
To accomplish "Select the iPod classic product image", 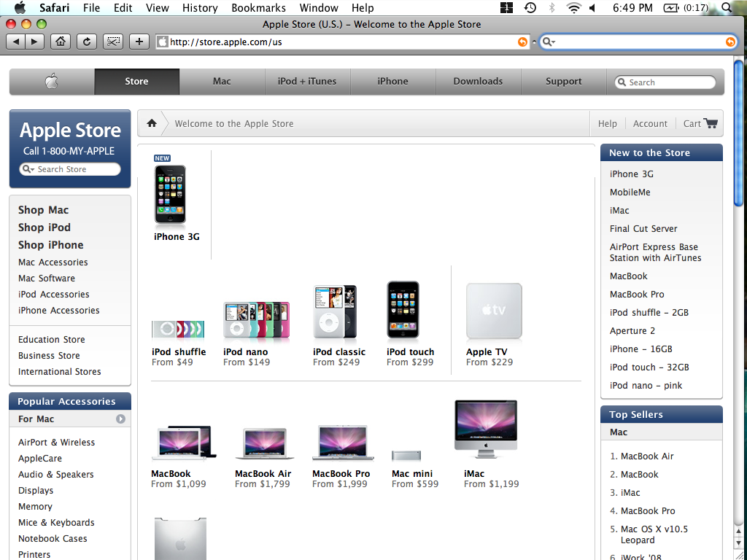I will [x=335, y=312].
